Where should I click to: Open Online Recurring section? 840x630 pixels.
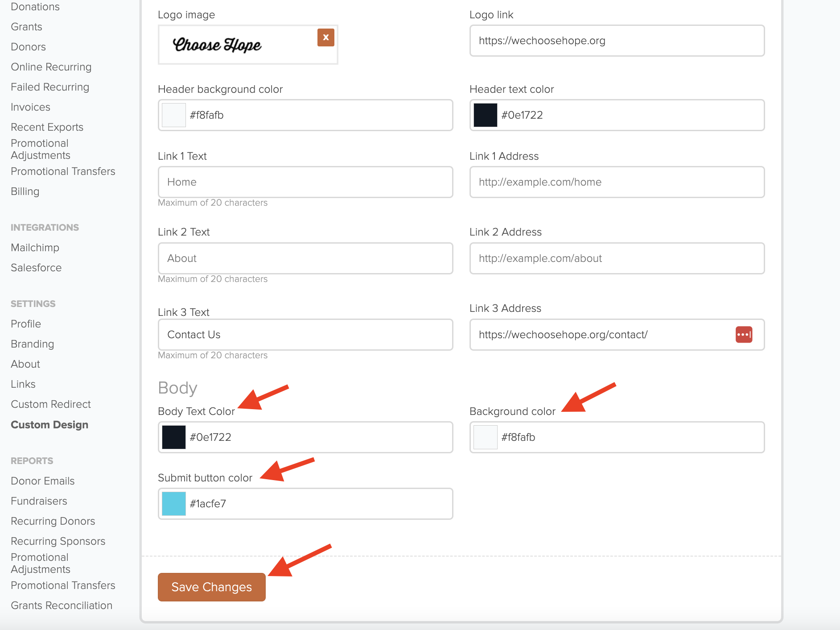(51, 67)
